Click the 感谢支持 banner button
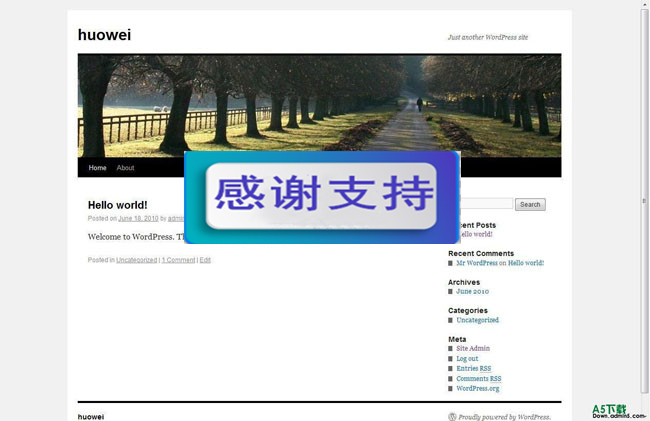 [x=321, y=196]
